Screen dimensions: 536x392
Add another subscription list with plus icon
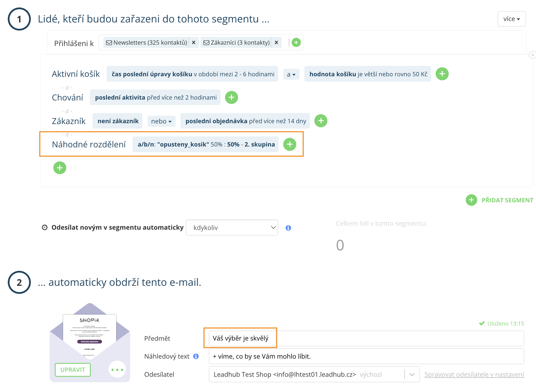(x=296, y=43)
